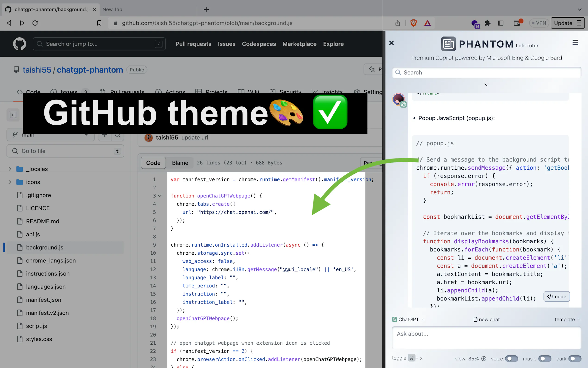Open the browser extensions puzzle icon
Screen dimensions: 588x368
pos(487,23)
